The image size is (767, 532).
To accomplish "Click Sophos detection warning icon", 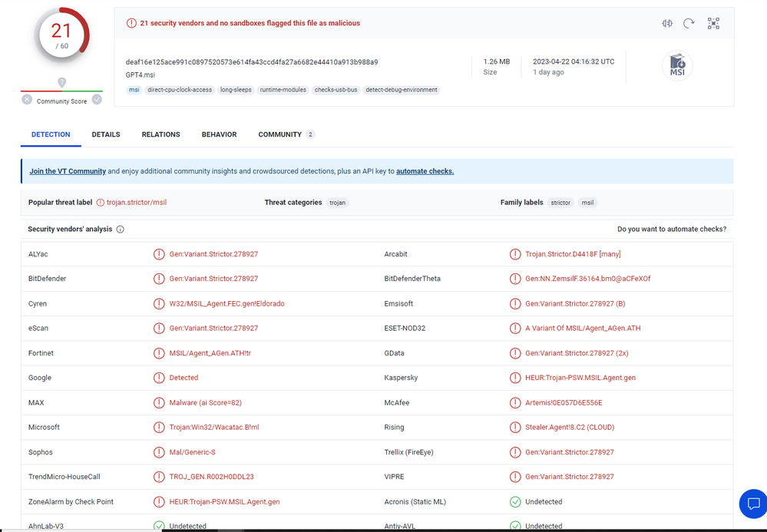I will coord(159,452).
